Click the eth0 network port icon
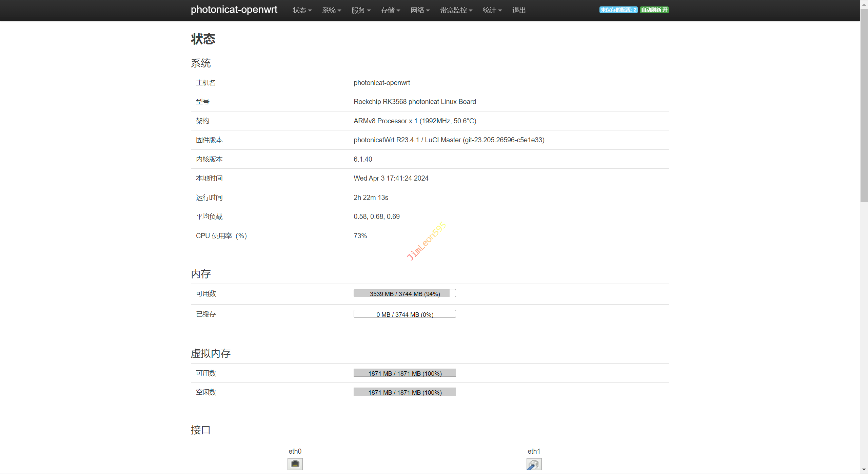868x474 pixels. [295, 464]
